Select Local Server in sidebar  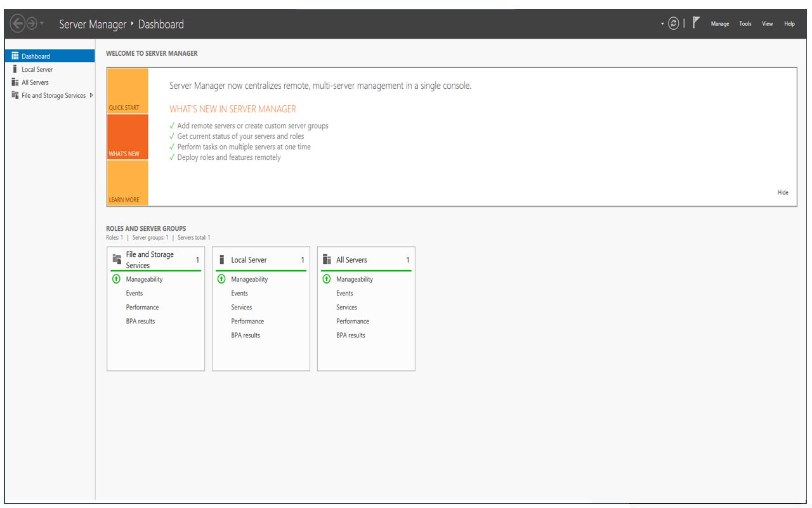[x=49, y=70]
